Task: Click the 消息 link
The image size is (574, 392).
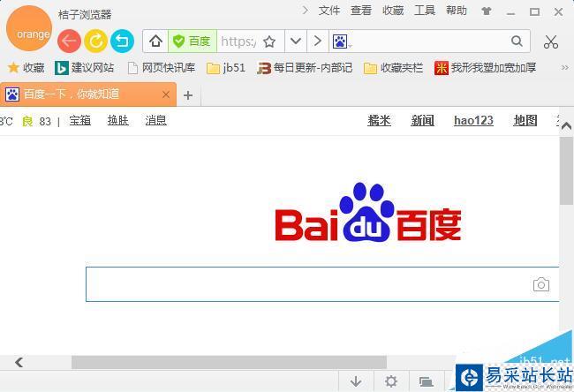Action: click(156, 120)
